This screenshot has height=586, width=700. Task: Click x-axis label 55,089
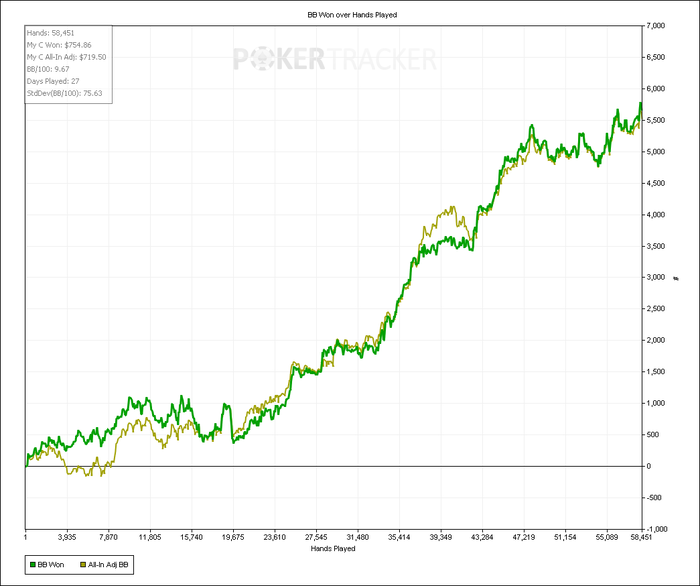(x=607, y=537)
